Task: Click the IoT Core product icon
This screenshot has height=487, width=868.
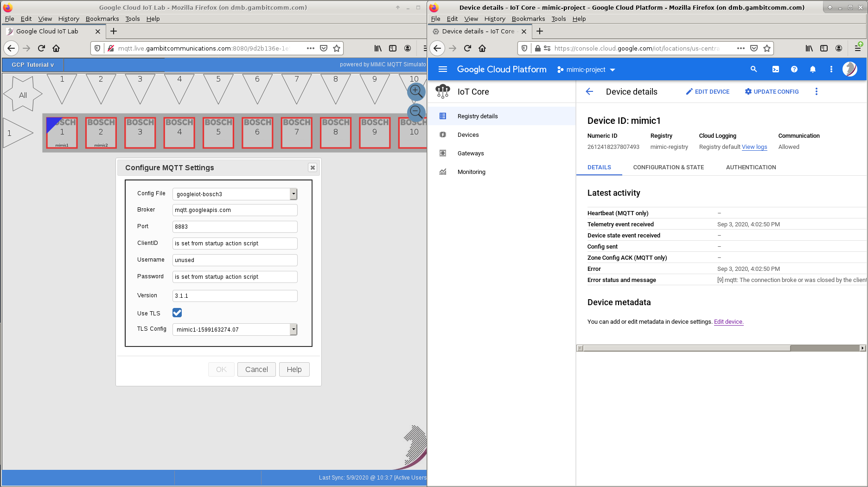Action: tap(443, 91)
